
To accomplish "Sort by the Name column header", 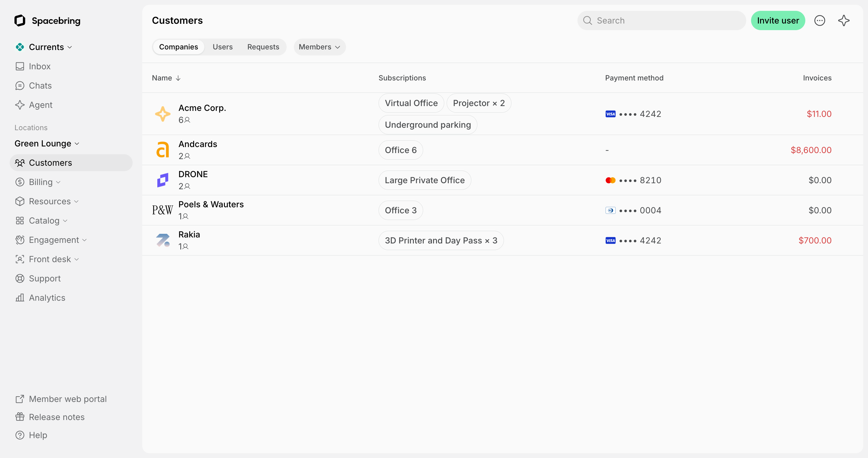I will (x=166, y=78).
